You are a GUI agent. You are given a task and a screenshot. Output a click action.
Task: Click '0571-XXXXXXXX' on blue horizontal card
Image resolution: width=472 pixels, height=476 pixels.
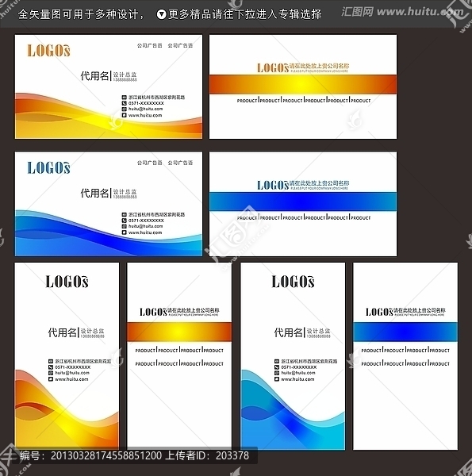[x=146, y=221]
